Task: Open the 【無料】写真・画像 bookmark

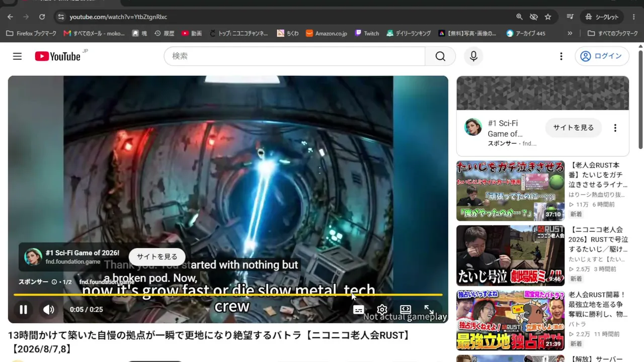Action: tap(467, 33)
